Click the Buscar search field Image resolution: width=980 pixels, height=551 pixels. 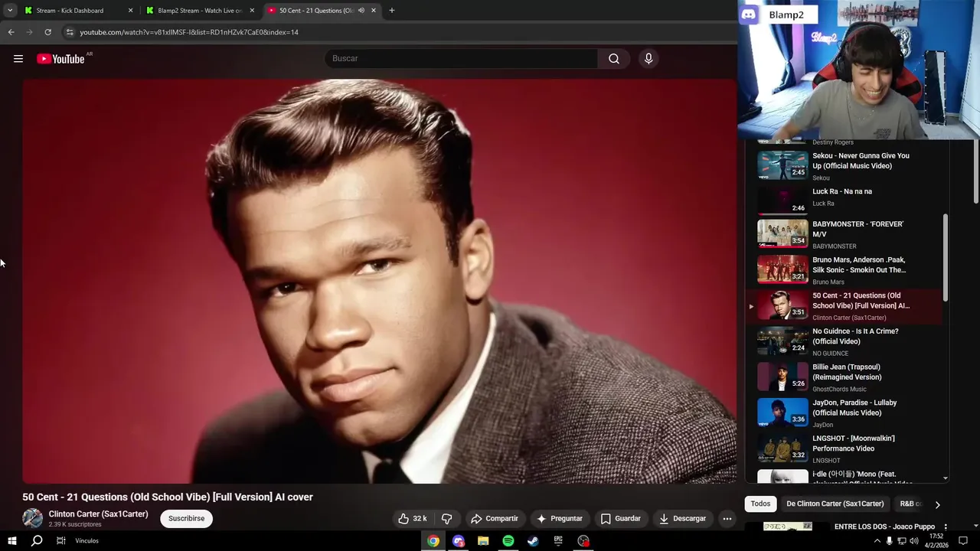click(462, 59)
